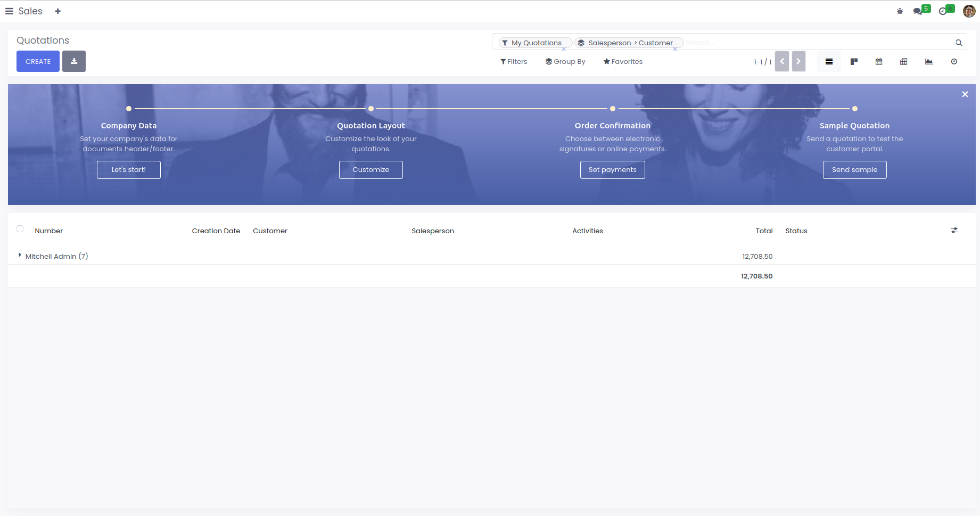
Task: Open the Filters dropdown
Action: (x=514, y=62)
